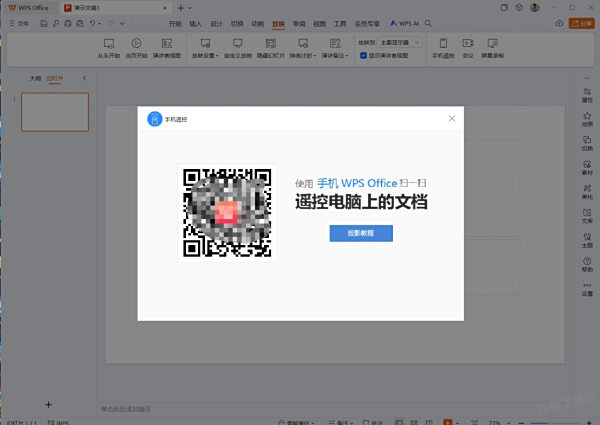Switch to the 插入 ribbon tab
600x425 pixels.
coord(196,24)
